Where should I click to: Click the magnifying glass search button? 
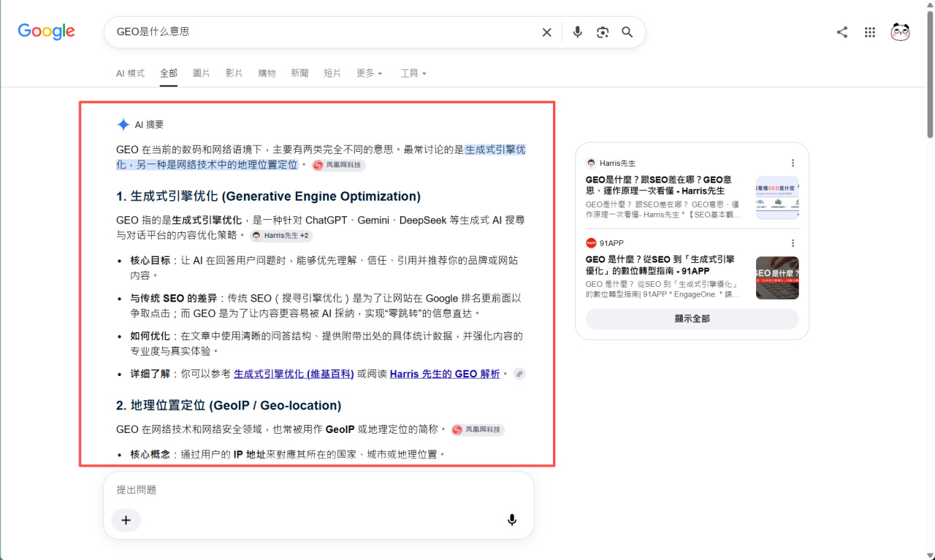(x=627, y=32)
